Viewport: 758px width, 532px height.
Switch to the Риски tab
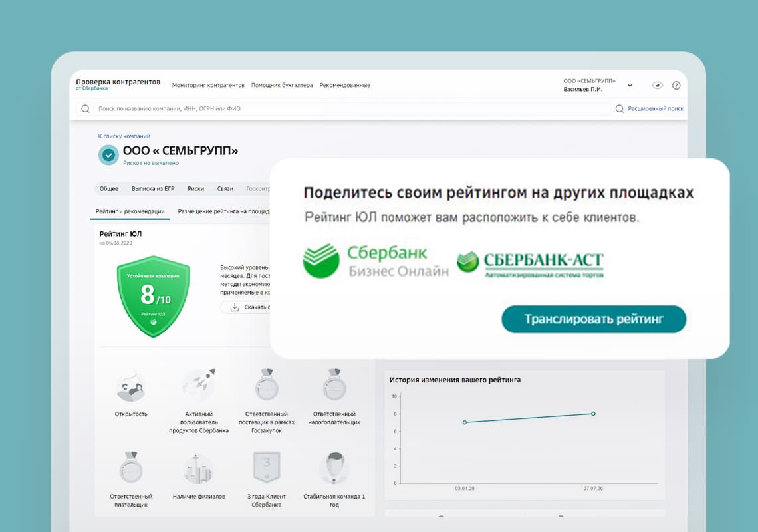coord(195,189)
